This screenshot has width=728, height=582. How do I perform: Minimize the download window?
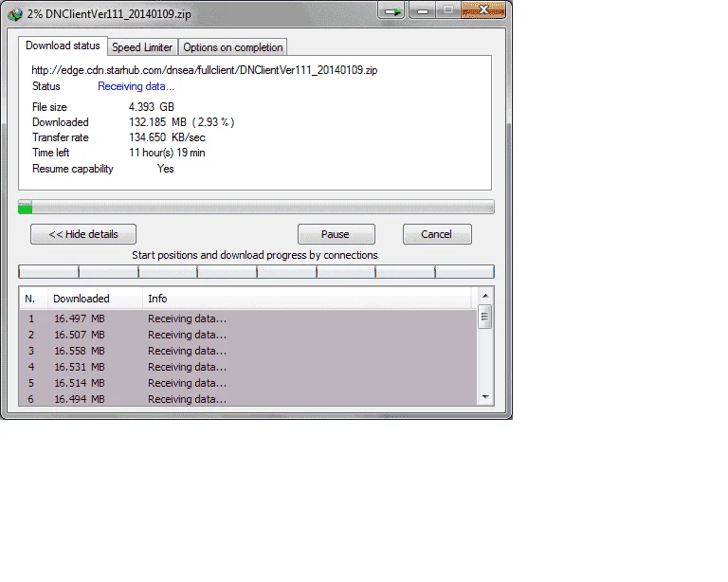(x=422, y=11)
